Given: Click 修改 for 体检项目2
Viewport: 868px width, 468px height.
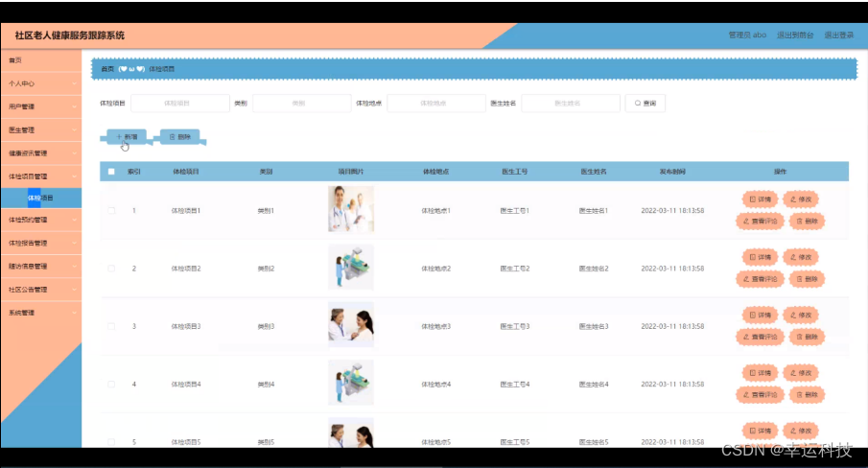Looking at the screenshot, I should click(x=801, y=257).
